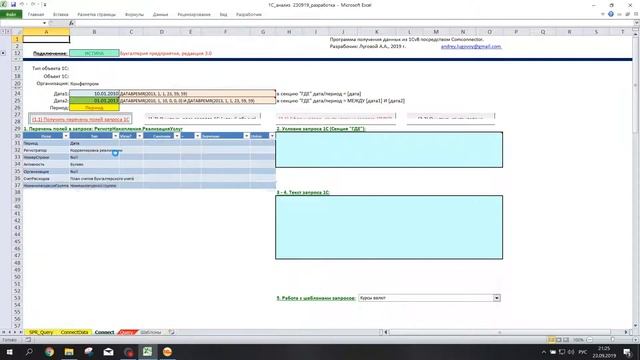Open File Explorer from taskbar

pos(69,352)
